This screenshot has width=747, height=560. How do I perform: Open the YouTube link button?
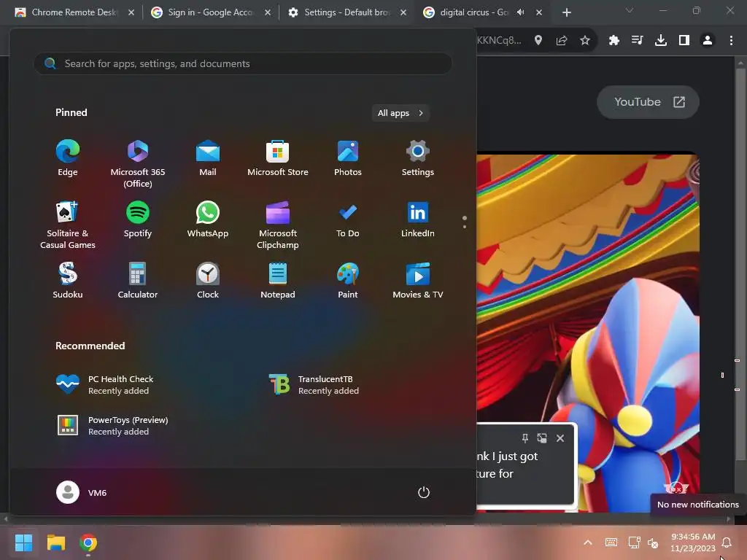pos(648,102)
